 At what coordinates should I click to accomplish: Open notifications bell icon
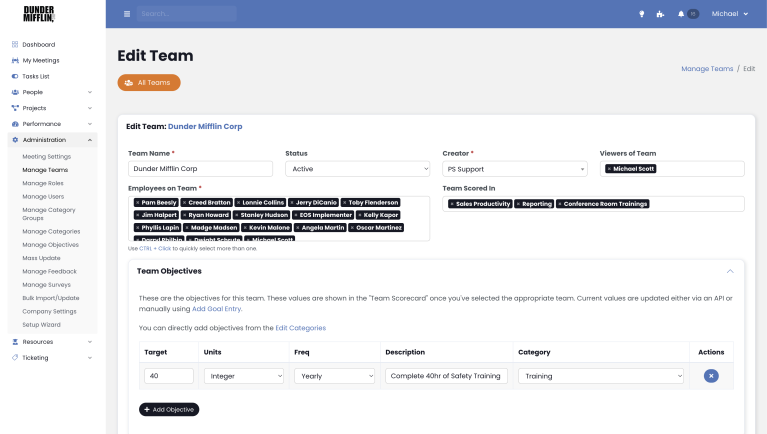681,14
